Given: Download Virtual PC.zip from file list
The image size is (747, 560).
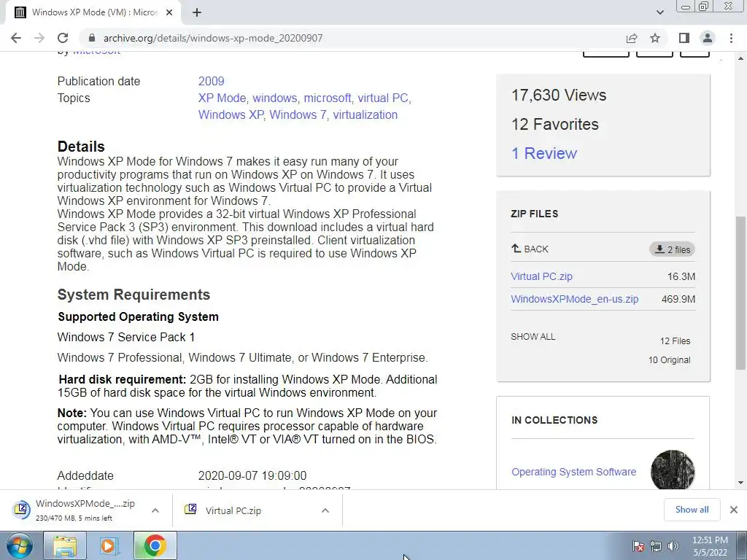Looking at the screenshot, I should [542, 276].
